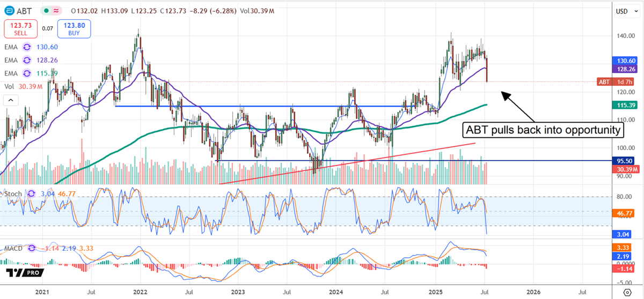Click the 2025 label on time axis
The image size is (644, 299).
435,293
